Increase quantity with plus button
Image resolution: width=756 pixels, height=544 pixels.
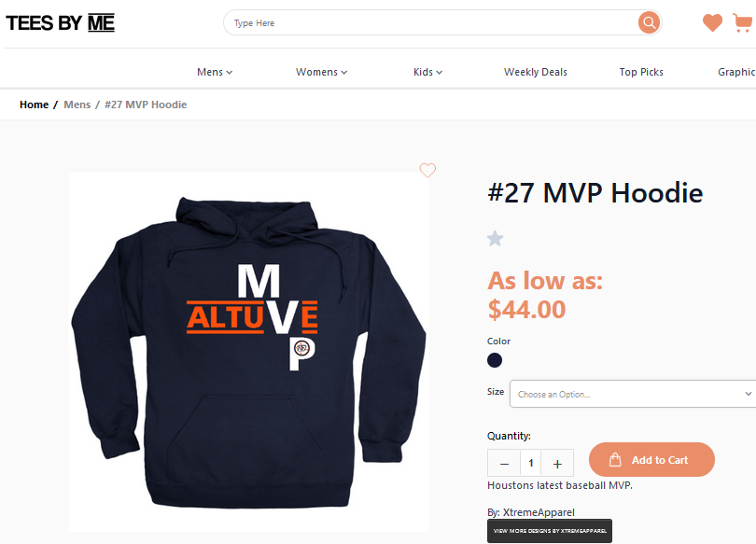(557, 464)
